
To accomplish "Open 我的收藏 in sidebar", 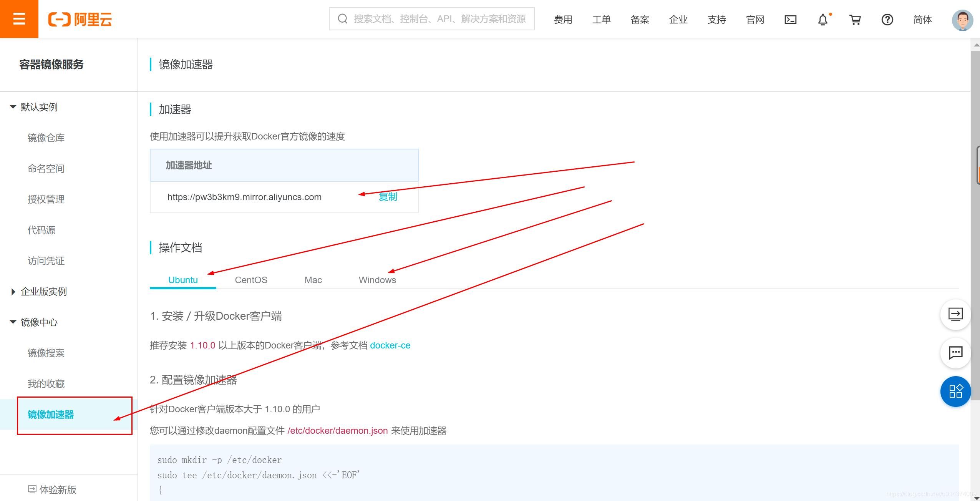I will tap(46, 383).
